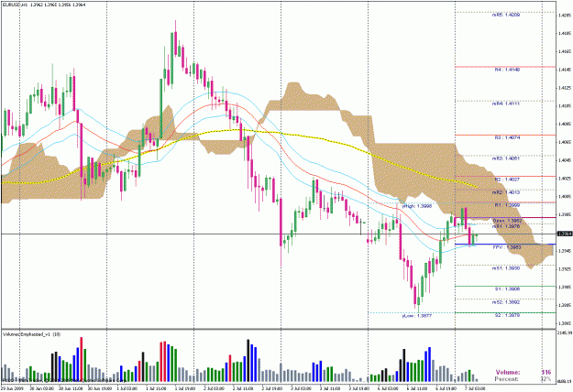Click the R2 : 1.4027 label

507,180
